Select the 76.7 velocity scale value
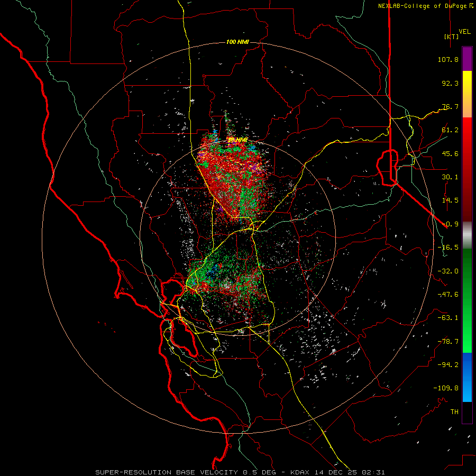 pyautogui.click(x=450, y=106)
